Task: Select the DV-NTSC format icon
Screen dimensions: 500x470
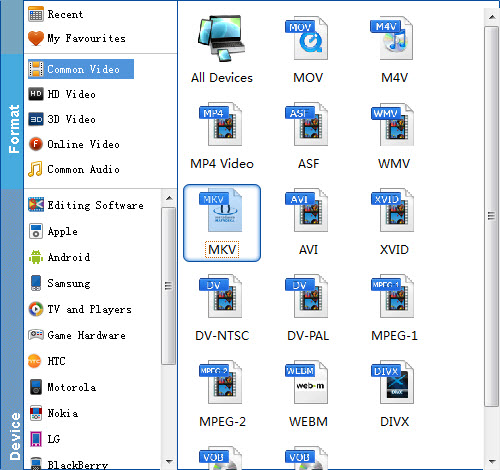Action: (x=221, y=296)
